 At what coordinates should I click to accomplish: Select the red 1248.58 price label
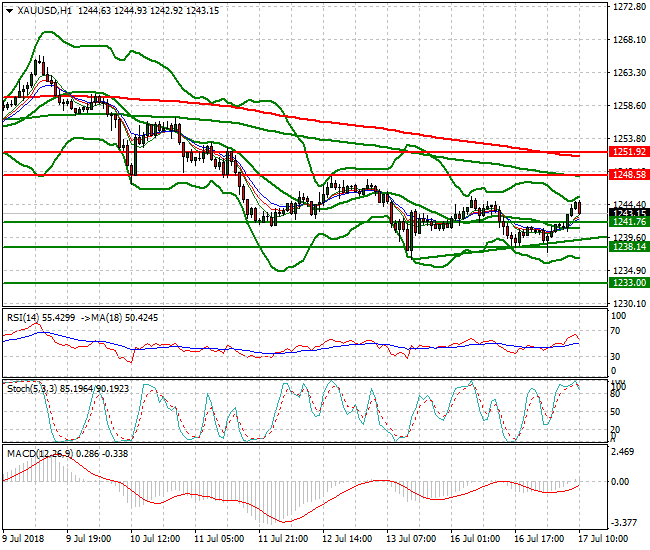(629, 175)
